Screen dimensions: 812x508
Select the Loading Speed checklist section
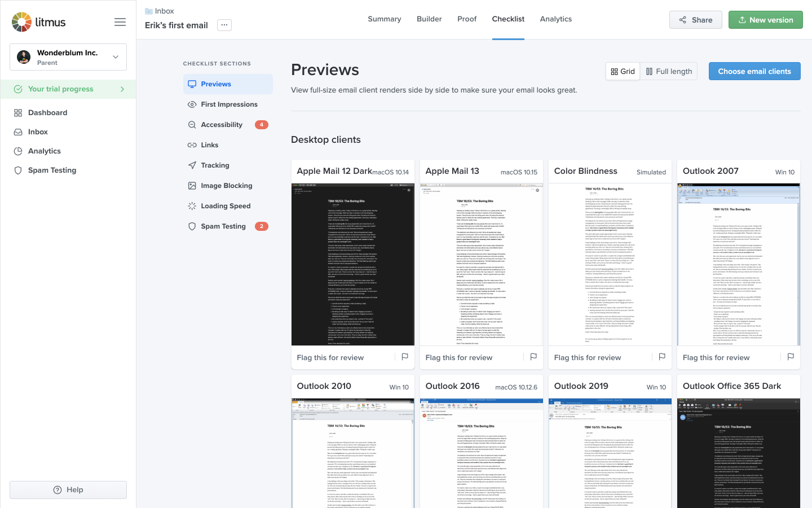pyautogui.click(x=228, y=206)
